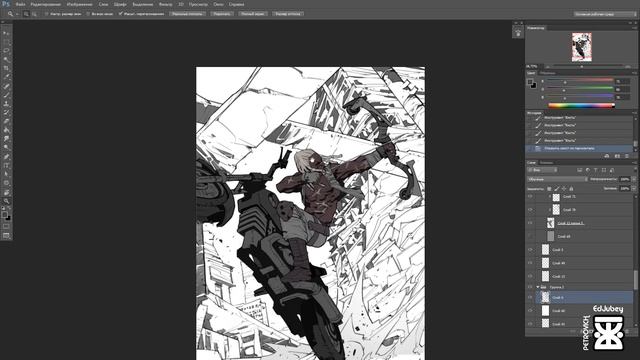Select the History Brush tool

point(6,112)
